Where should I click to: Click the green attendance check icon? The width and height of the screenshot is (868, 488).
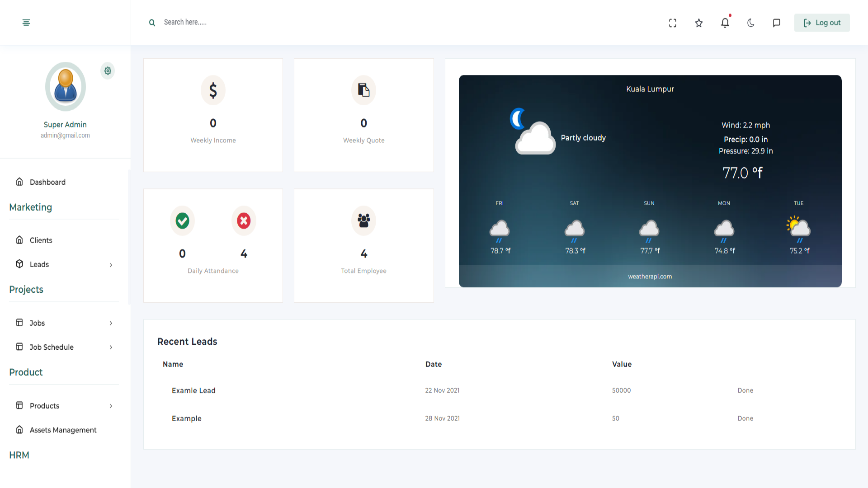pos(182,221)
